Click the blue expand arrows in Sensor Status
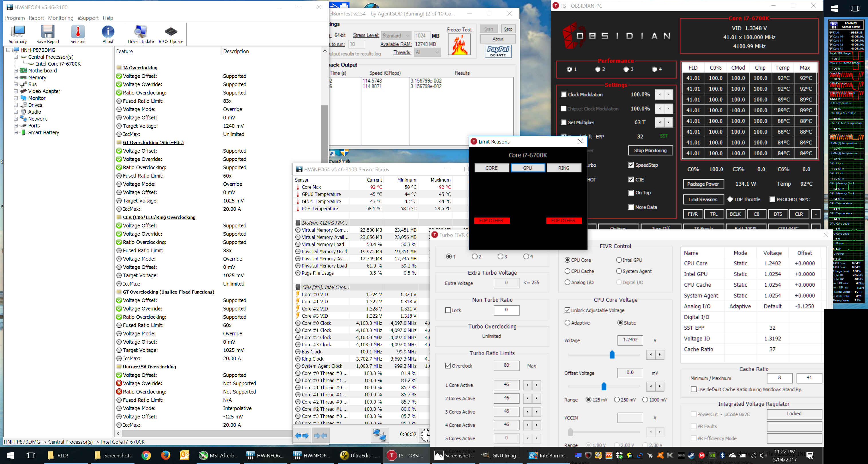The height and width of the screenshot is (464, 868). [302, 435]
